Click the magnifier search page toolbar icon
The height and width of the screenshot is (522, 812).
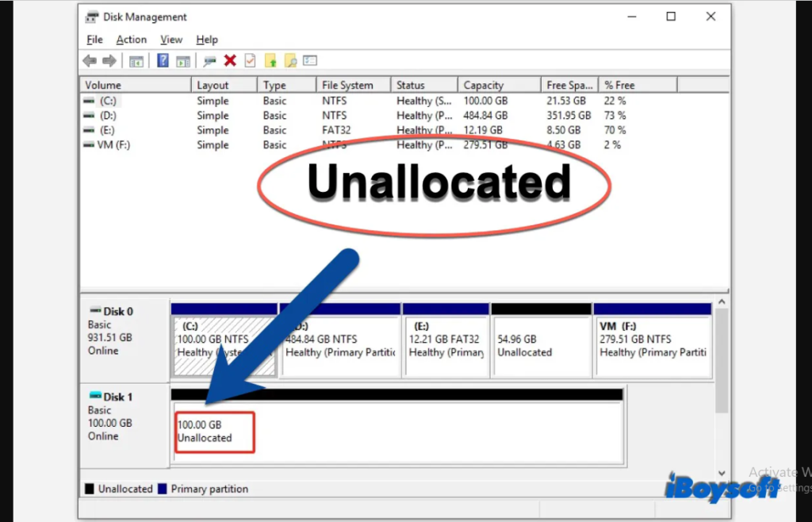[290, 61]
